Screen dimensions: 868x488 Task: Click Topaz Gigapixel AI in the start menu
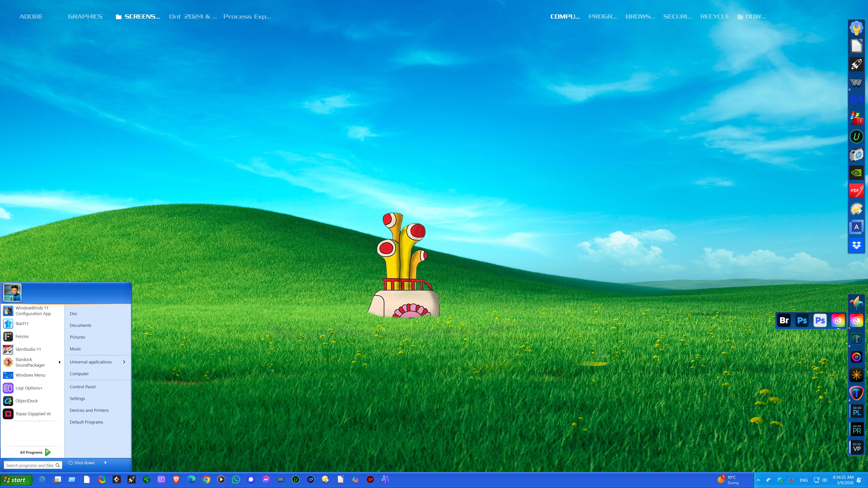click(x=33, y=414)
